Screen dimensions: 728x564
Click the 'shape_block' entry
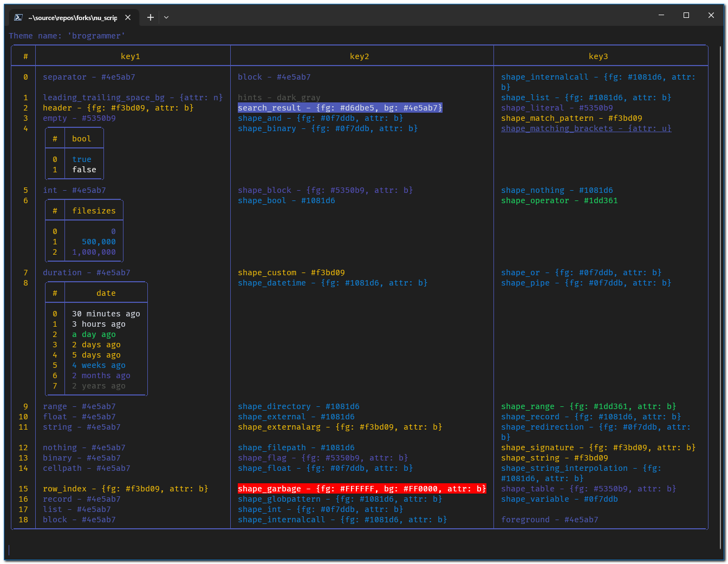click(x=326, y=190)
